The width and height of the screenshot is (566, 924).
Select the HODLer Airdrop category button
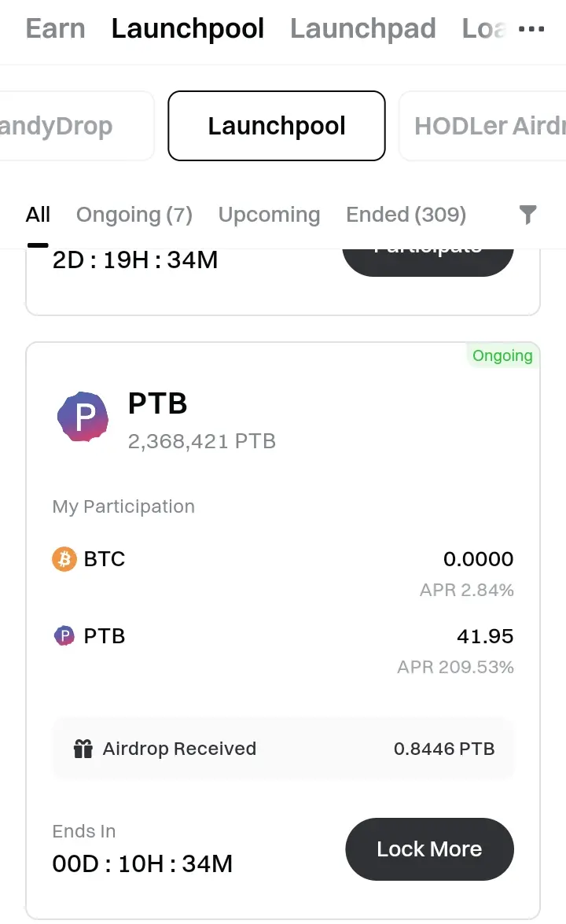pos(483,126)
